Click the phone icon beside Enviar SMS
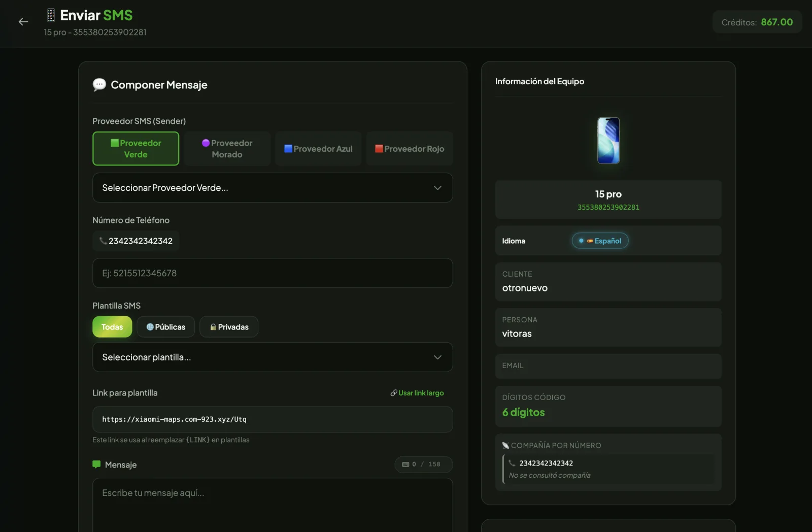Viewport: 812px width, 532px height. pyautogui.click(x=51, y=15)
